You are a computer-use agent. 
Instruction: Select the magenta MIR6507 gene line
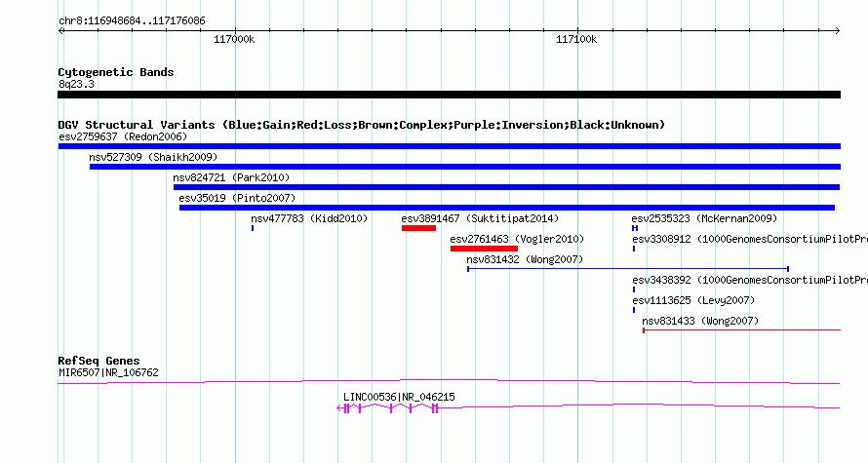(449, 382)
